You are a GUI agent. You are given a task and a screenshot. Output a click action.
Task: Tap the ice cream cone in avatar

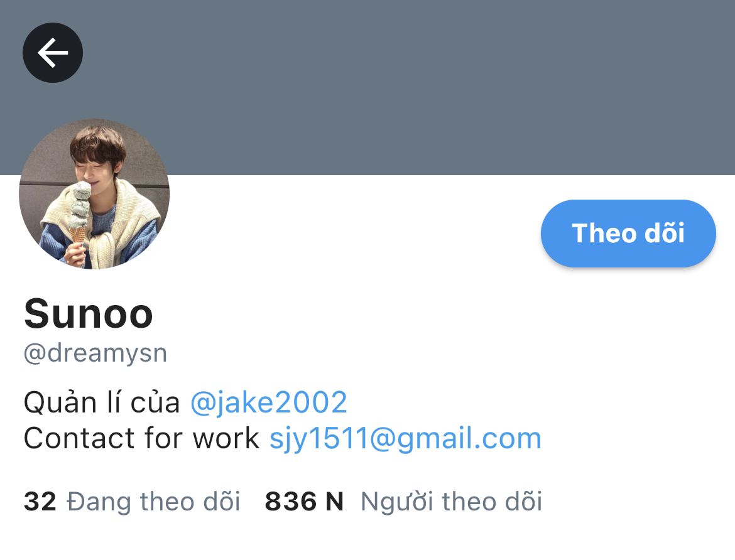80,212
